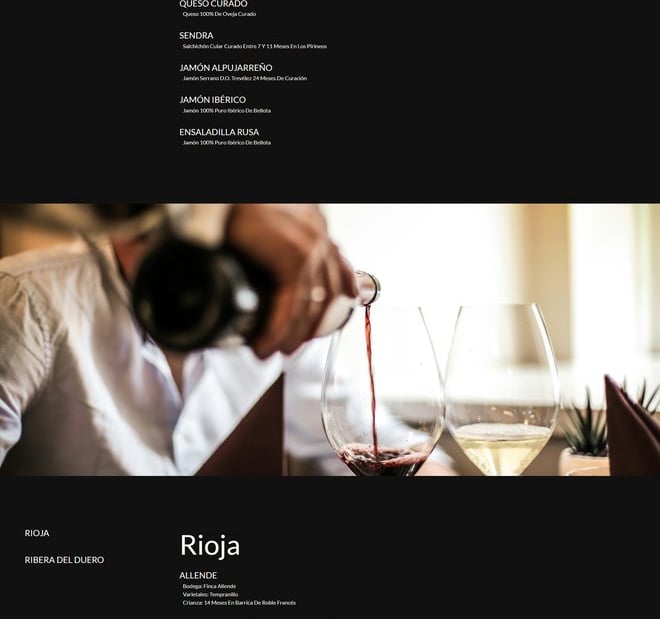This screenshot has width=660, height=619.
Task: Click the Varietales: Tempranillo line
Action: 210,595
